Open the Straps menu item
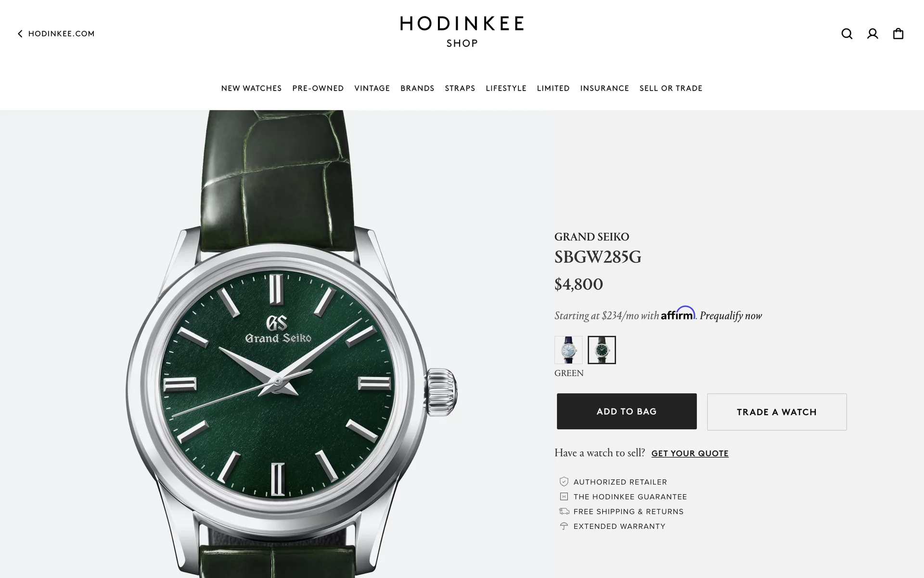This screenshot has width=924, height=578. point(460,88)
